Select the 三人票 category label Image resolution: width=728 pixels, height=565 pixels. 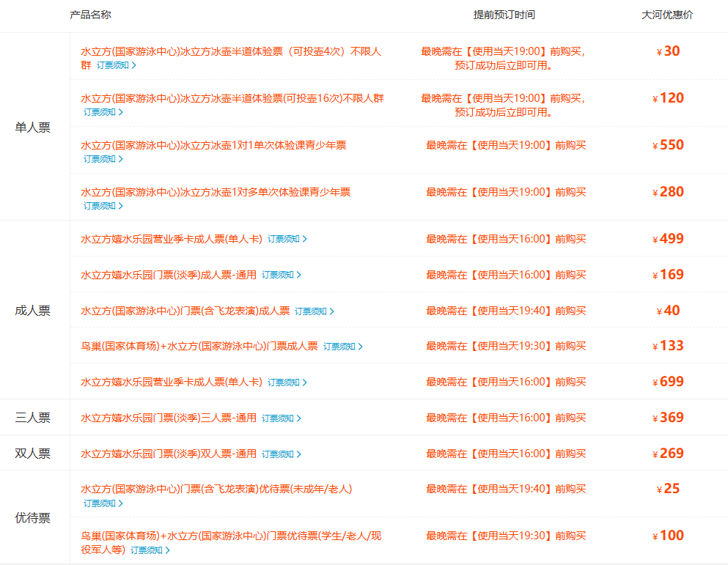coord(32,418)
